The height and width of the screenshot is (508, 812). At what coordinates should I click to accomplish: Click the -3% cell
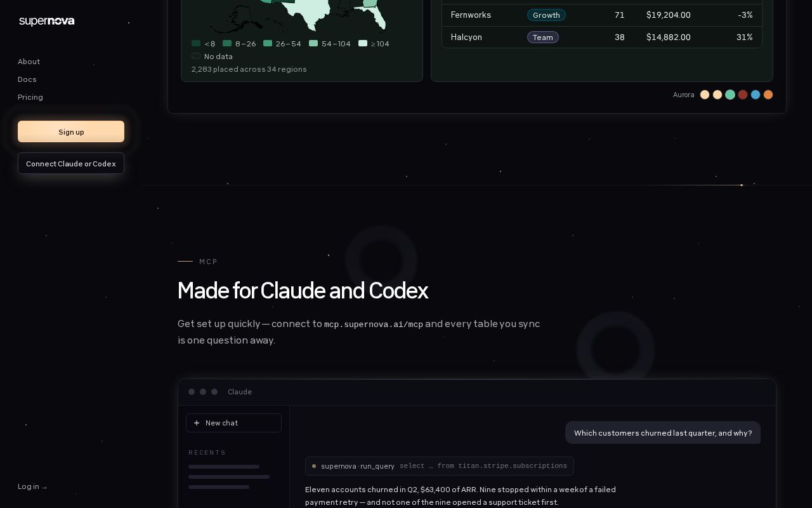click(x=745, y=15)
